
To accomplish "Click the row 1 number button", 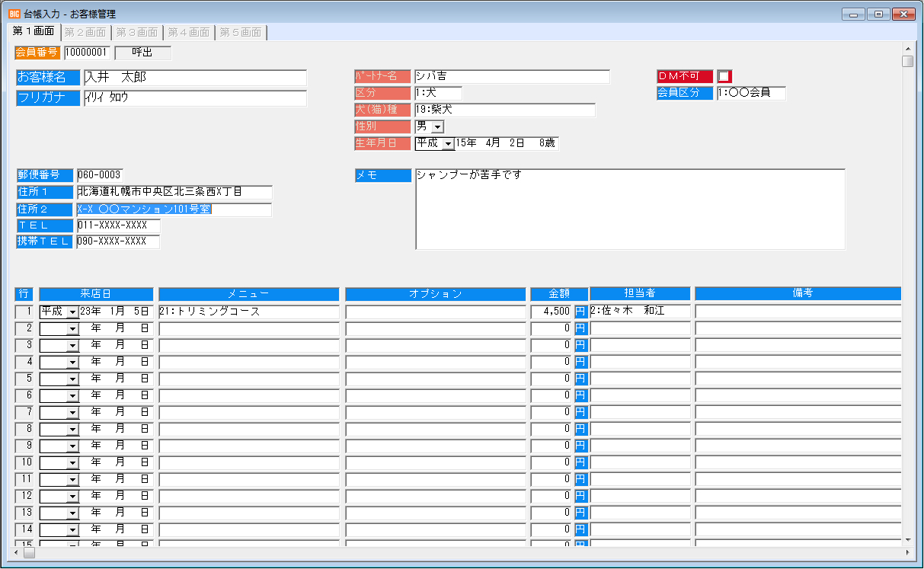I will [x=24, y=312].
